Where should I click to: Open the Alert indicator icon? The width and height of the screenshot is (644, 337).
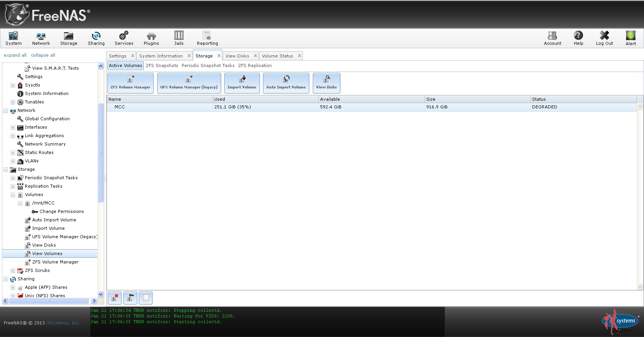point(631,38)
